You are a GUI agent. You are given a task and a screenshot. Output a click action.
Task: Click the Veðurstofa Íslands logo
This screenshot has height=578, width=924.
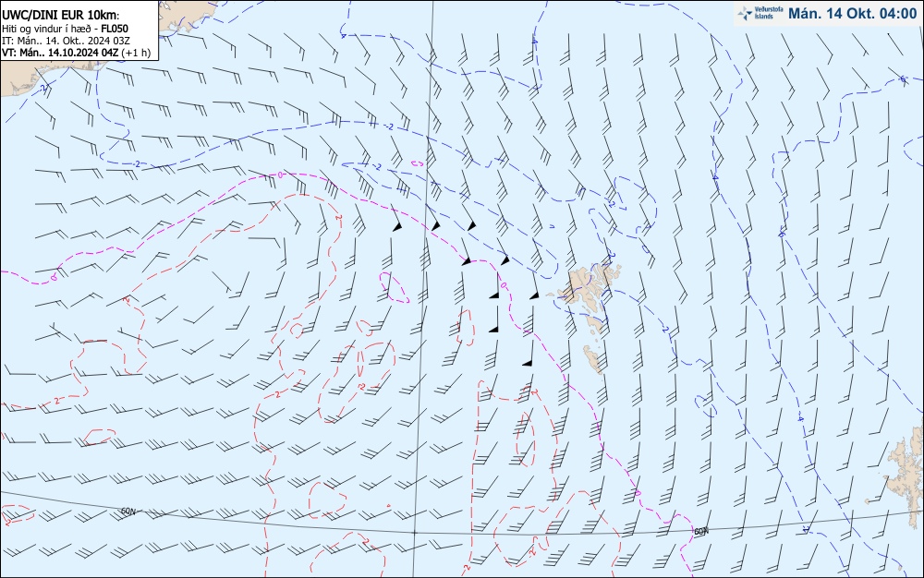(x=760, y=13)
